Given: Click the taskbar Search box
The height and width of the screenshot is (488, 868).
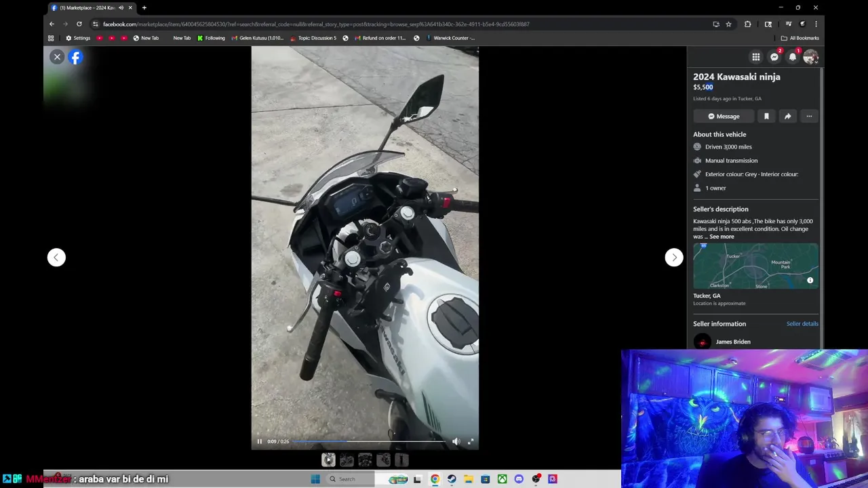Looking at the screenshot, I should point(349,479).
